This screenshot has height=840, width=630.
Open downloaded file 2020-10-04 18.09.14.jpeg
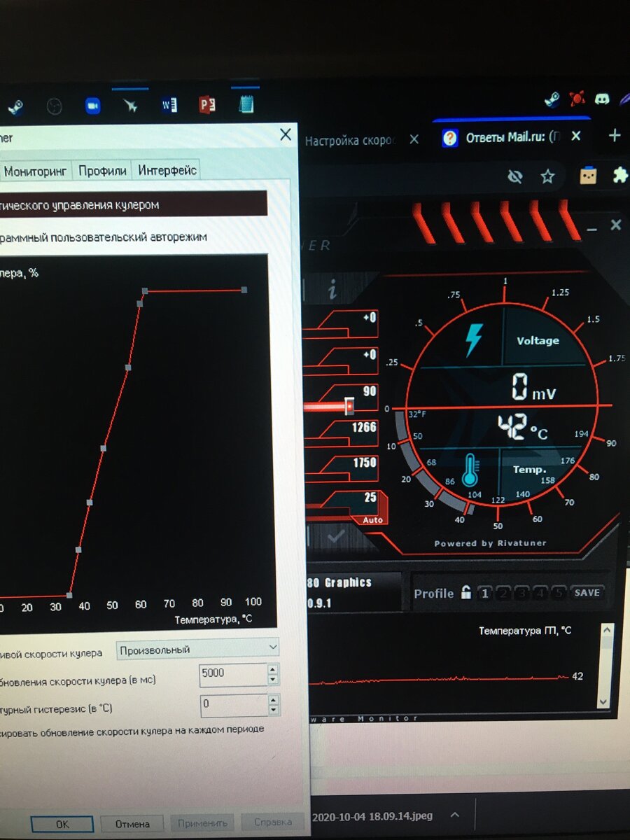tap(372, 816)
